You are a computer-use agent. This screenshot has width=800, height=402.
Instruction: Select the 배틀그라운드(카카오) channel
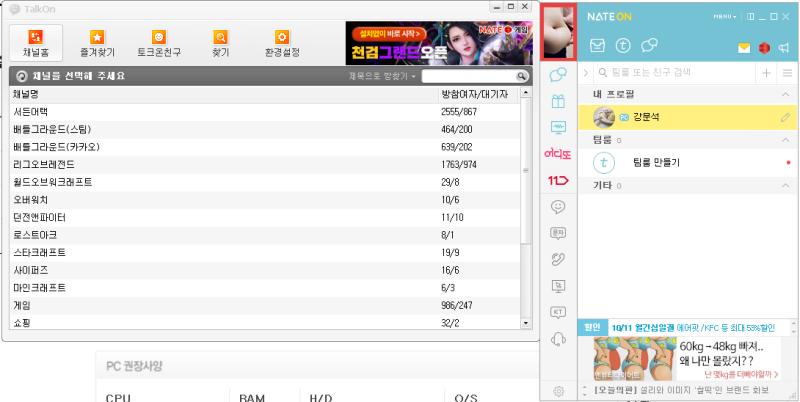[x=264, y=147]
